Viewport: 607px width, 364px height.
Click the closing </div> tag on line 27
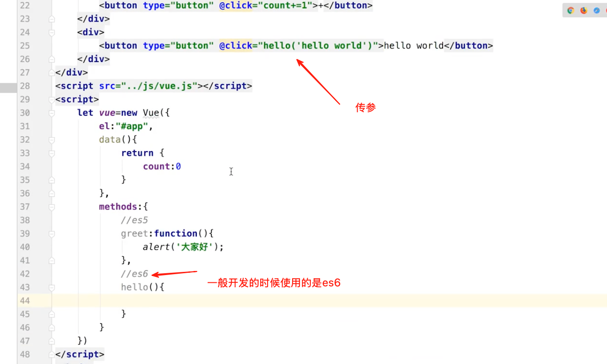tap(72, 73)
